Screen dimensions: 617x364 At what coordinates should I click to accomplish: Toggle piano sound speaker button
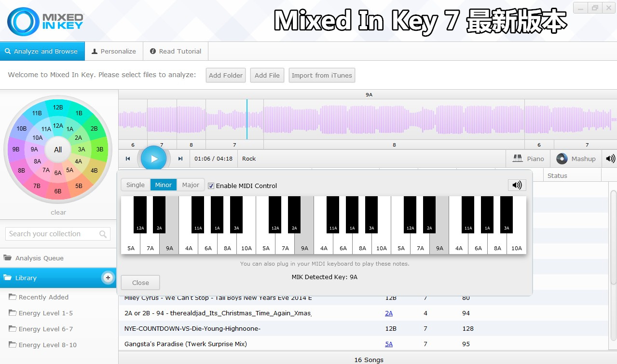click(517, 185)
